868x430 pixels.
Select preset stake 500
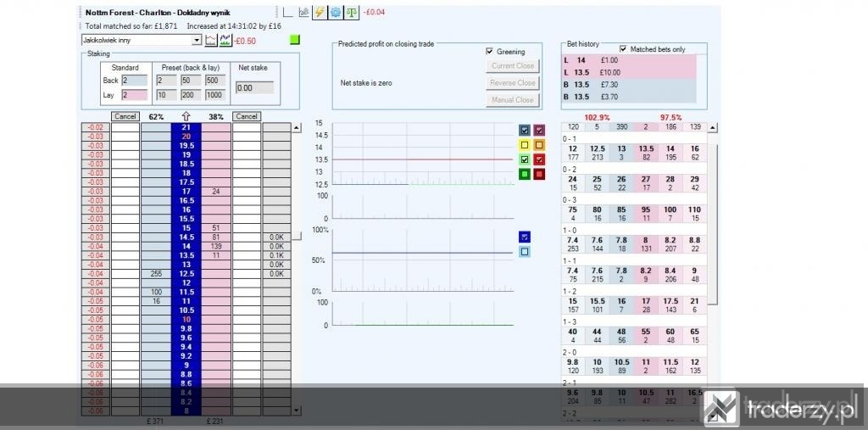click(x=214, y=81)
